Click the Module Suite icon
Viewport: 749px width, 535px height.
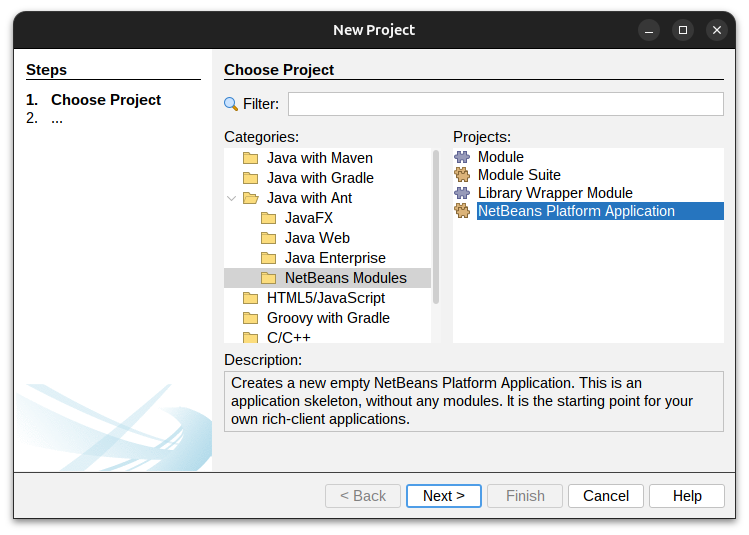coord(461,175)
